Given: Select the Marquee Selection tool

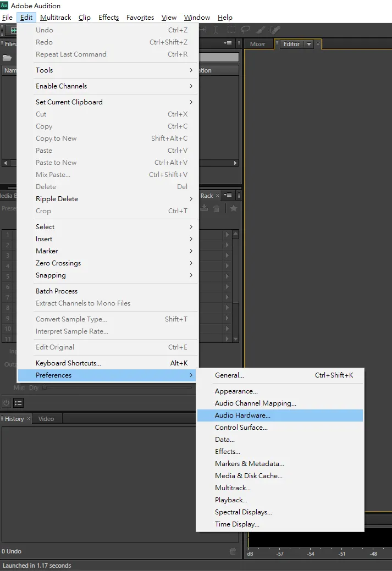Looking at the screenshot, I should point(231,30).
